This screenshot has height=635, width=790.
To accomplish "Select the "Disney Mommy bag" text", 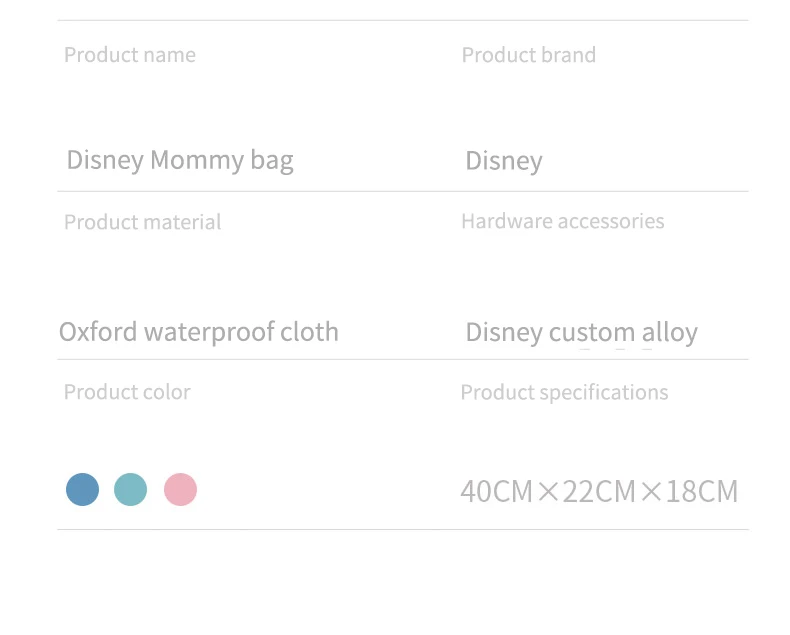I will point(180,160).
